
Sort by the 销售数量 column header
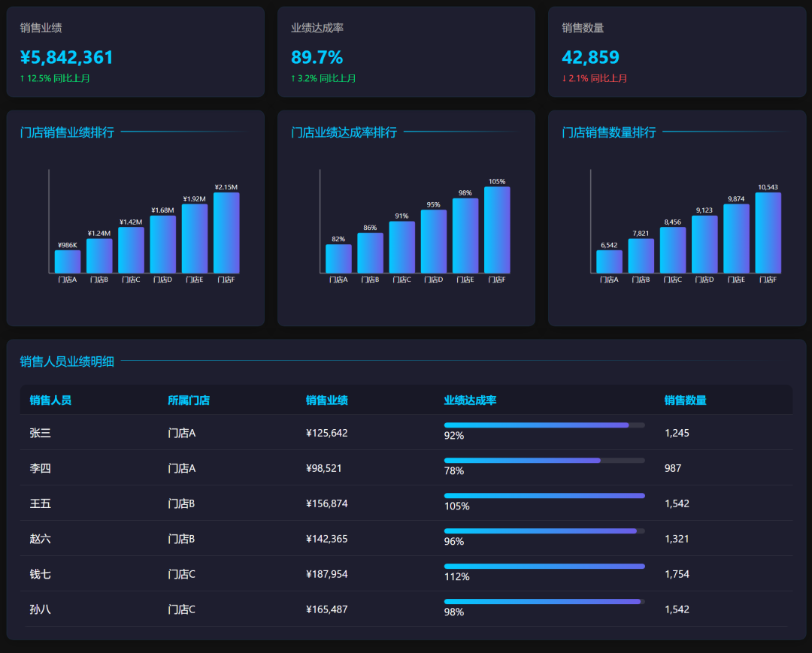coord(685,400)
